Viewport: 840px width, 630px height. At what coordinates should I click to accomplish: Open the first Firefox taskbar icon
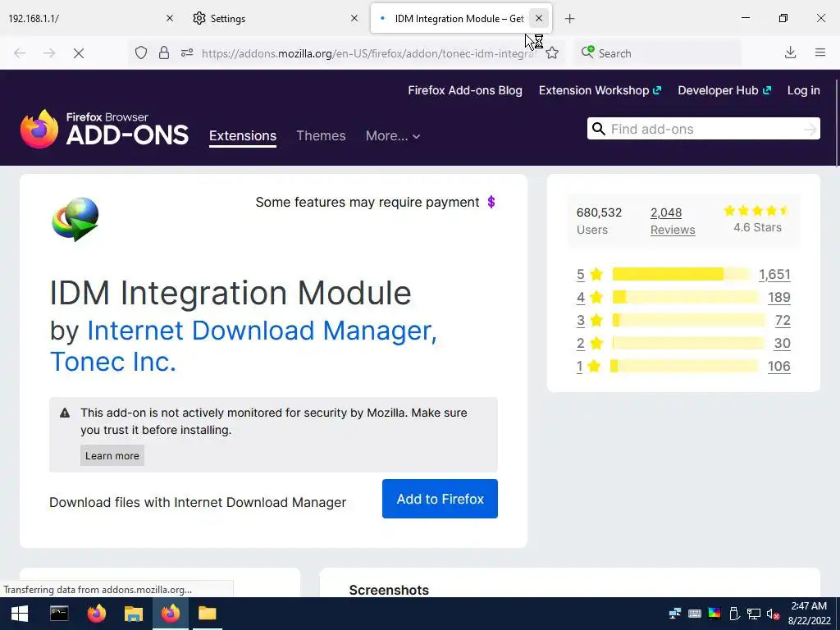pos(97,614)
